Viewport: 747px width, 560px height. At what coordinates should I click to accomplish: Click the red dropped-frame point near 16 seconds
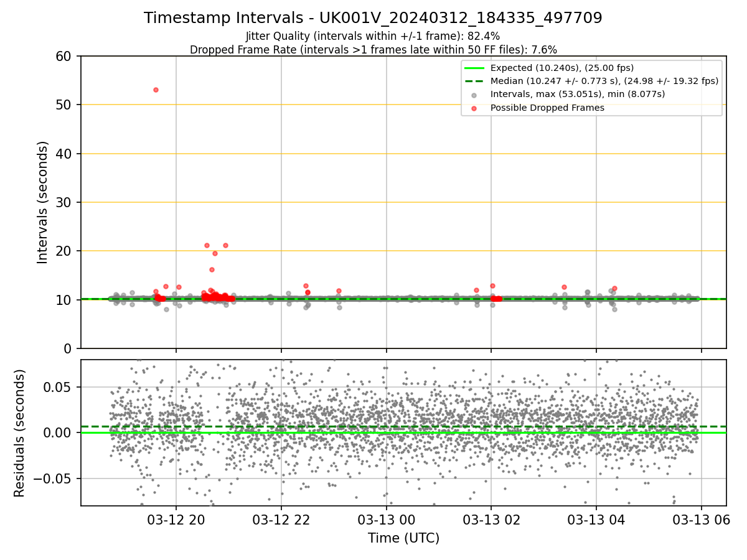point(212,269)
